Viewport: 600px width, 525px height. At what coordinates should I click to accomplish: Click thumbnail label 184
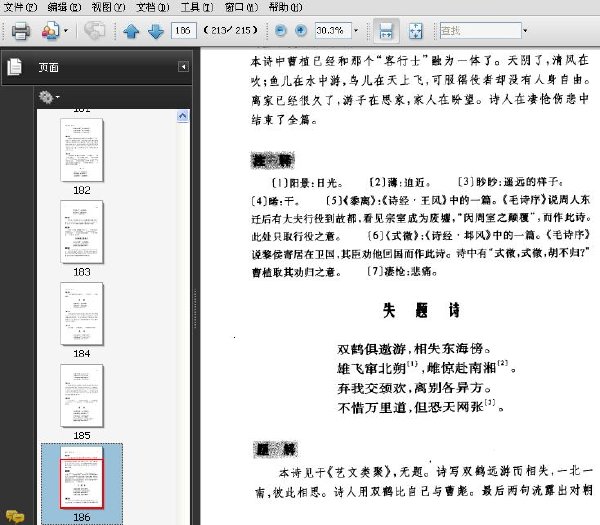[x=82, y=354]
